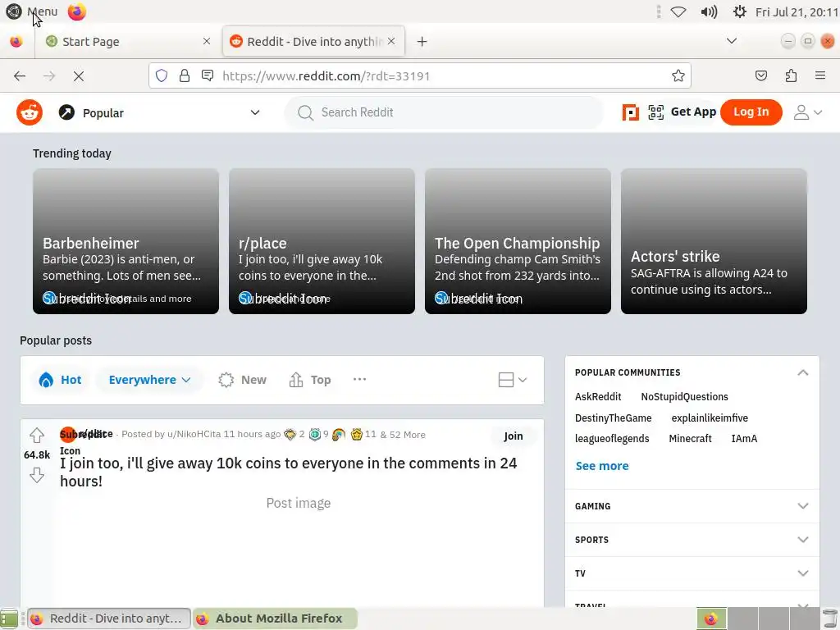Click the permissions icon in address bar
The height and width of the screenshot is (630, 840).
(208, 75)
